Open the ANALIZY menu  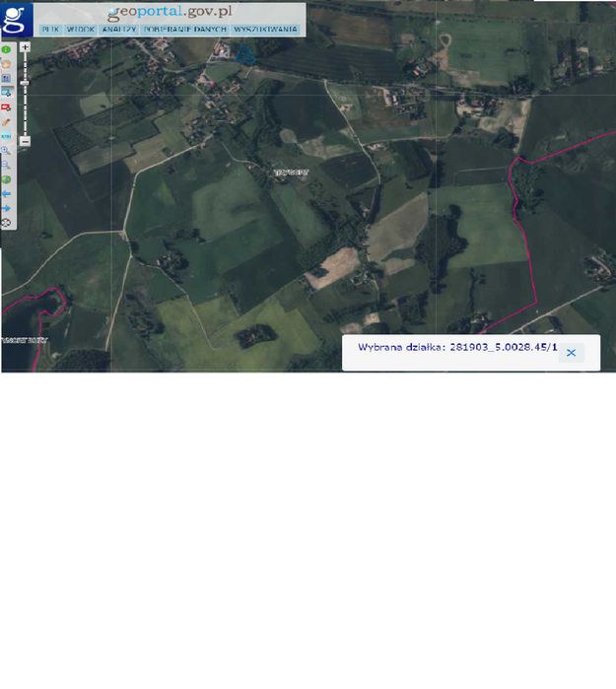coord(119,30)
